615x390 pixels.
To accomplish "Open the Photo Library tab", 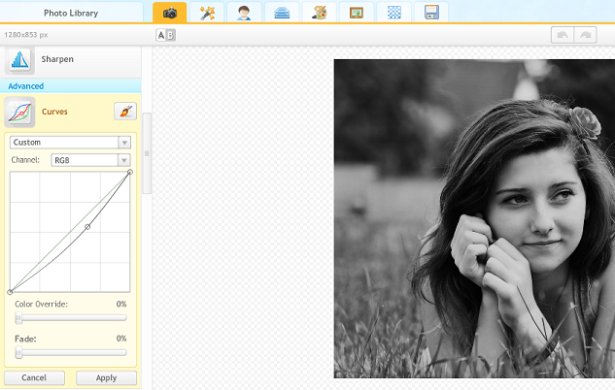I will coord(71,13).
